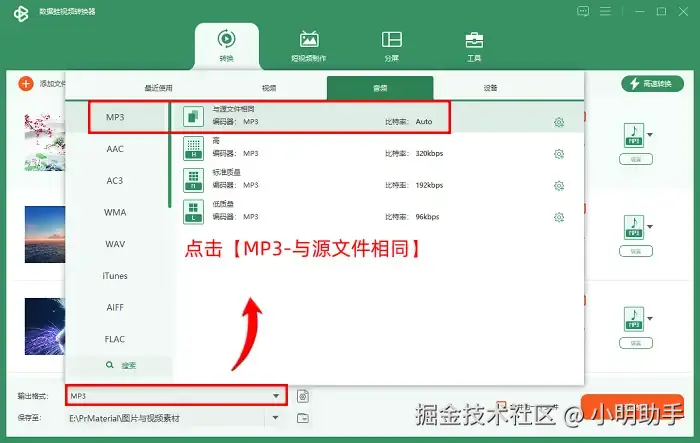This screenshot has height=443, width=700.
Task: Open the 短视频制作 top tab
Action: coord(309,46)
